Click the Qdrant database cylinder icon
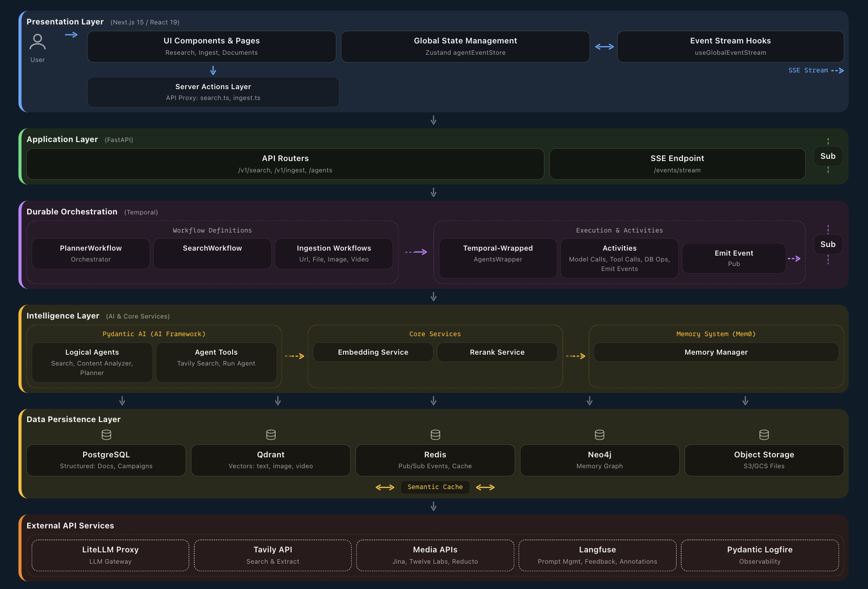Image resolution: width=868 pixels, height=589 pixels. click(x=271, y=435)
